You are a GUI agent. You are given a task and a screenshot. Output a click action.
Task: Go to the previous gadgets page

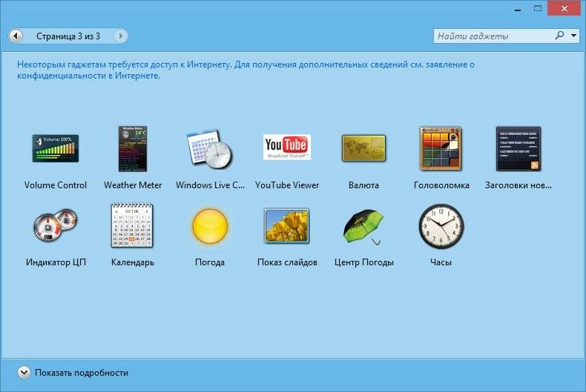[x=16, y=36]
